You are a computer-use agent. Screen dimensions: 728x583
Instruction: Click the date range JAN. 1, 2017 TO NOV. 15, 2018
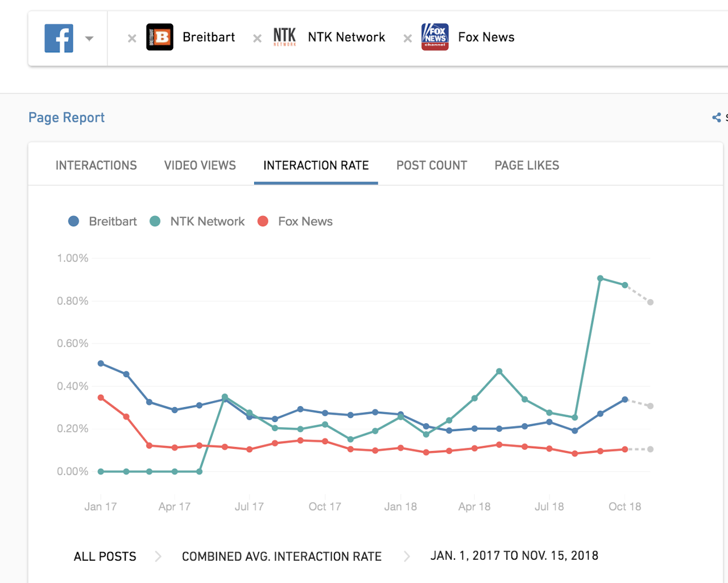(x=514, y=556)
